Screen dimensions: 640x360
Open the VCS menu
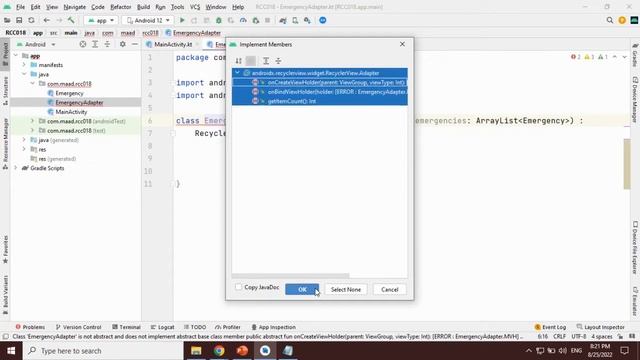coord(195,7)
